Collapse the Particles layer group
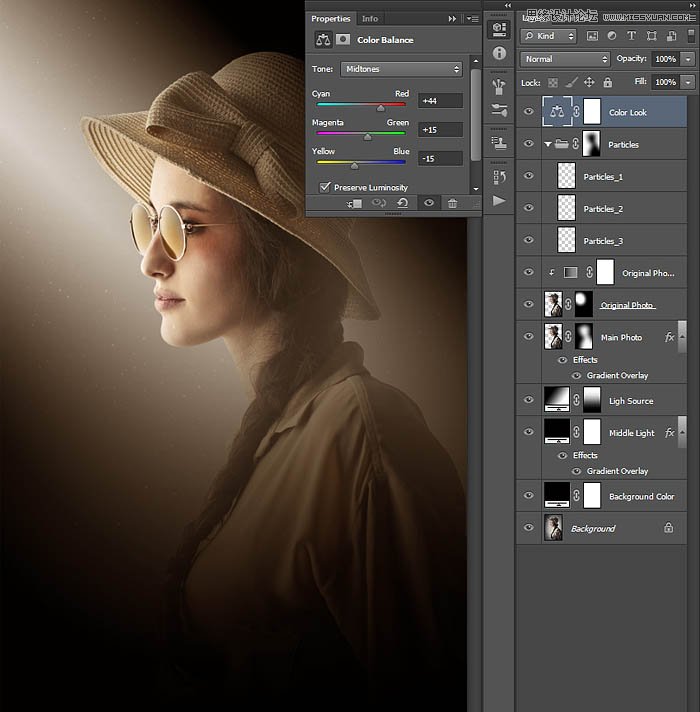The width and height of the screenshot is (700, 712). tap(547, 144)
